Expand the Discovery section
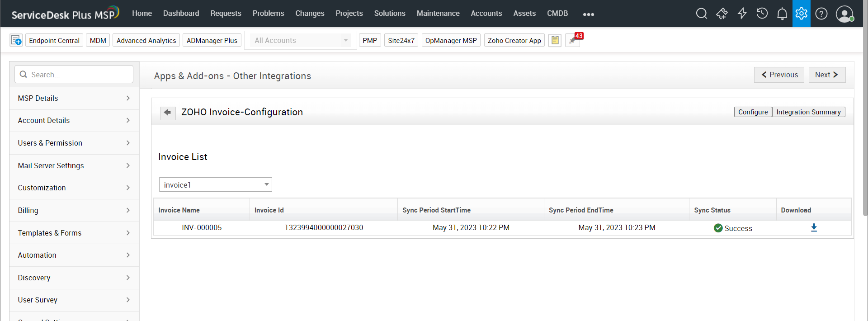 point(74,278)
